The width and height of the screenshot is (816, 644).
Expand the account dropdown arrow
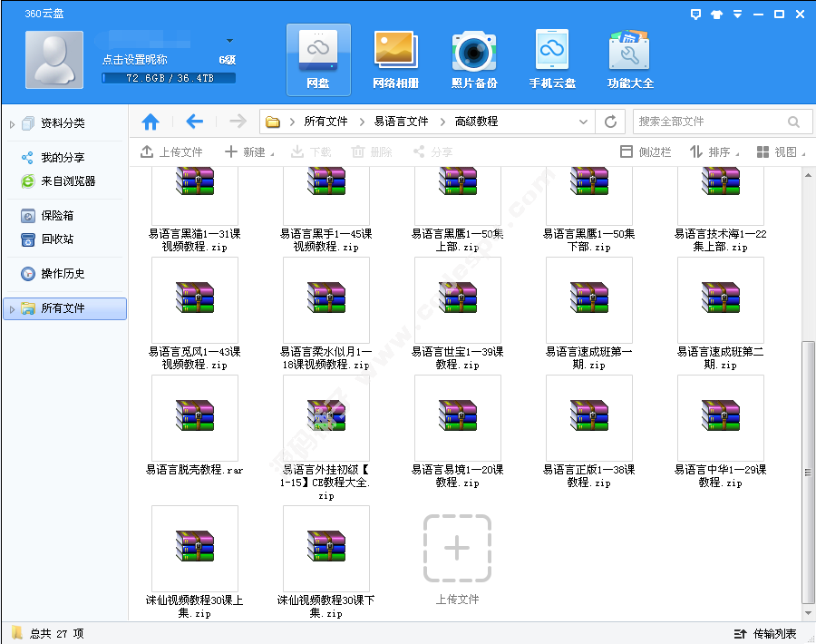pyautogui.click(x=229, y=41)
